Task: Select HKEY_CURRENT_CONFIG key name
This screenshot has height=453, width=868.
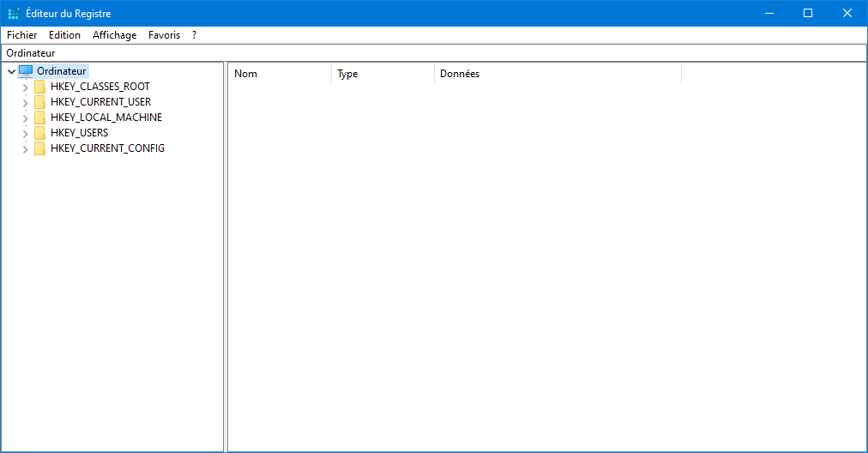Action: [107, 148]
